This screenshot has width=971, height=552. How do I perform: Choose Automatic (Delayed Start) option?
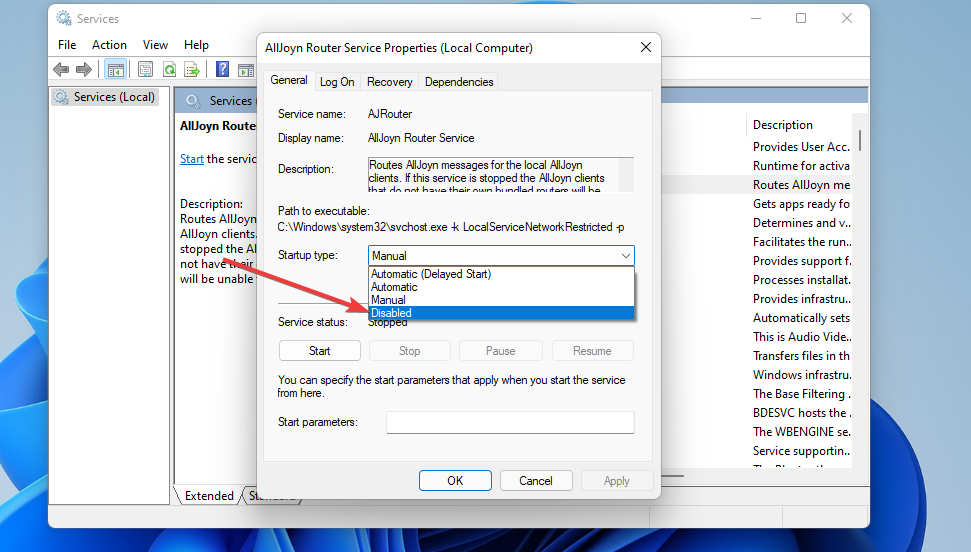(501, 274)
